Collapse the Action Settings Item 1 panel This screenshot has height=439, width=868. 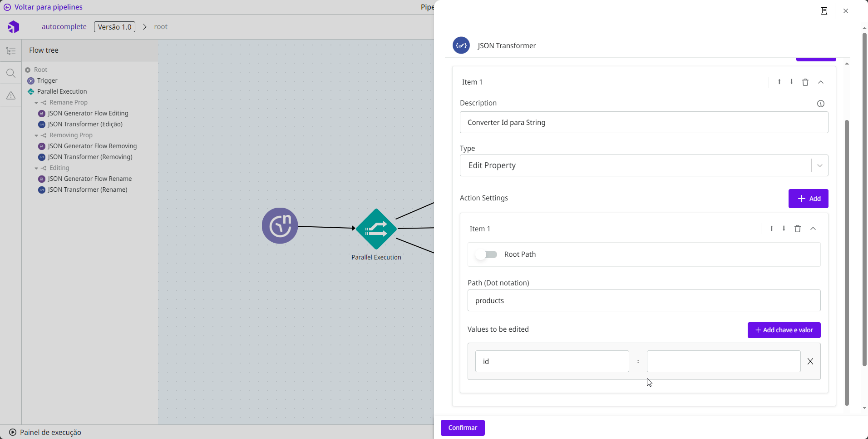[x=813, y=229]
